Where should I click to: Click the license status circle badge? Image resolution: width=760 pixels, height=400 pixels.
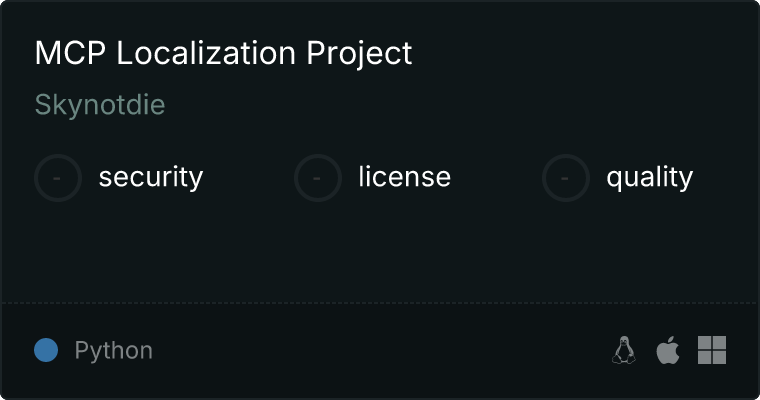(317, 178)
